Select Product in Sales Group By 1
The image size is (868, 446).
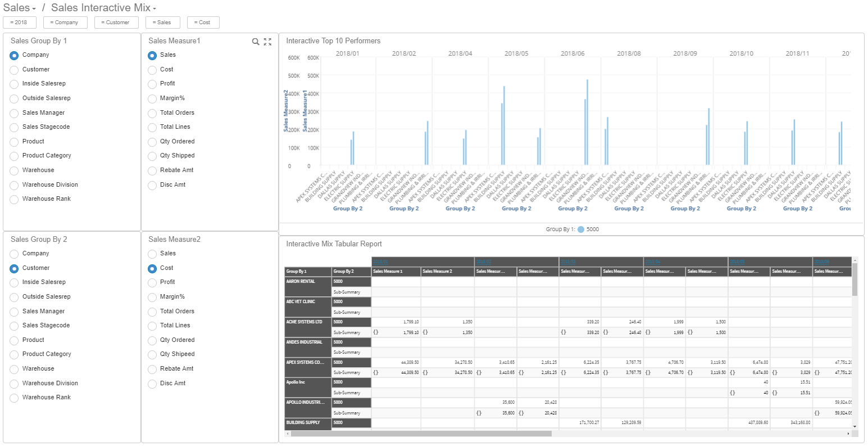[13, 141]
